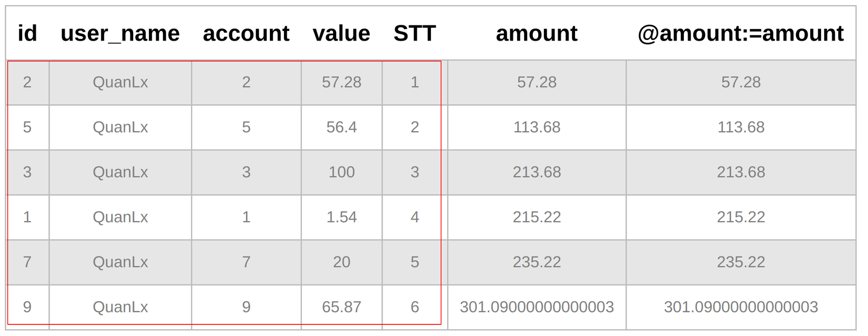The image size is (868, 336).
Task: Select 235.22 in the @amount:=amount column
Action: click(740, 262)
